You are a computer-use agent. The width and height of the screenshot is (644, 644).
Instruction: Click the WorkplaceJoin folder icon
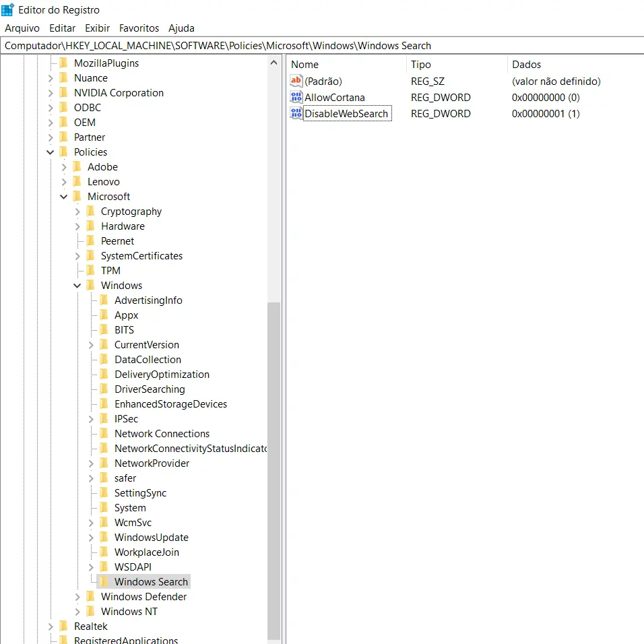(x=104, y=552)
